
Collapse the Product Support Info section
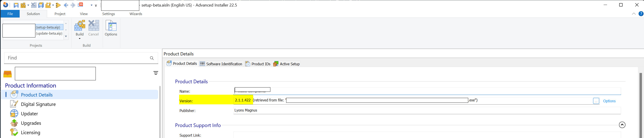(622, 125)
